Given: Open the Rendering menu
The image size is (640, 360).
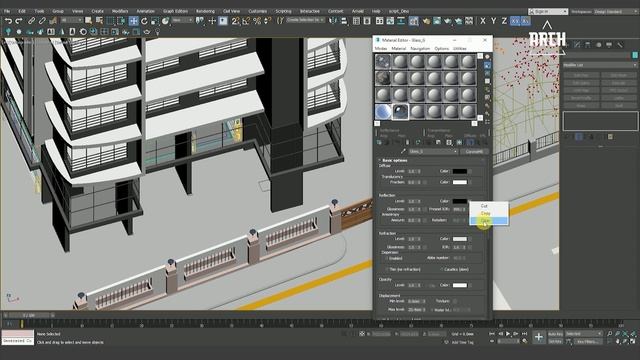Looking at the screenshot, I should point(205,11).
